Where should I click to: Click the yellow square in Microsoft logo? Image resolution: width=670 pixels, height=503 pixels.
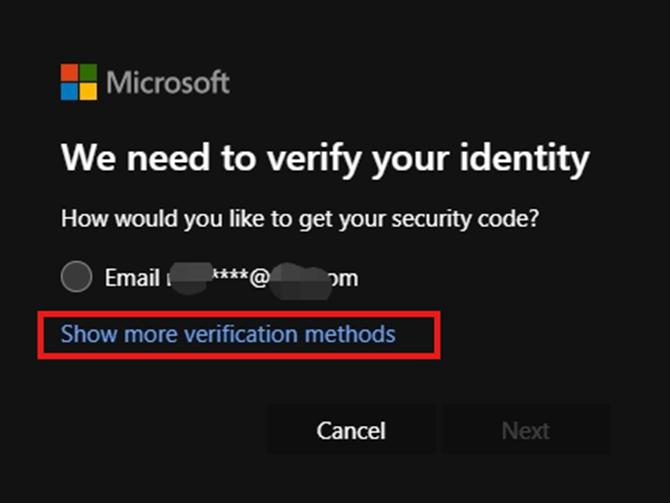click(x=88, y=91)
